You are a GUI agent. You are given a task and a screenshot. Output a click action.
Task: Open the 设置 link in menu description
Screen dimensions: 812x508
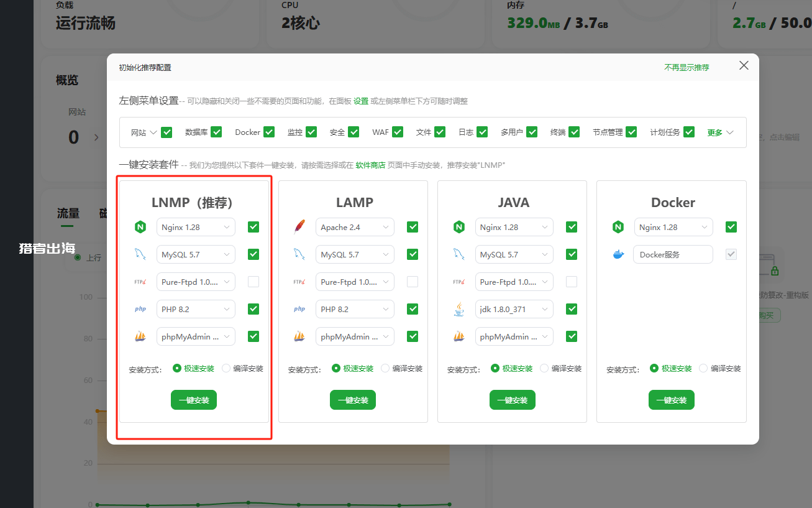(361, 101)
